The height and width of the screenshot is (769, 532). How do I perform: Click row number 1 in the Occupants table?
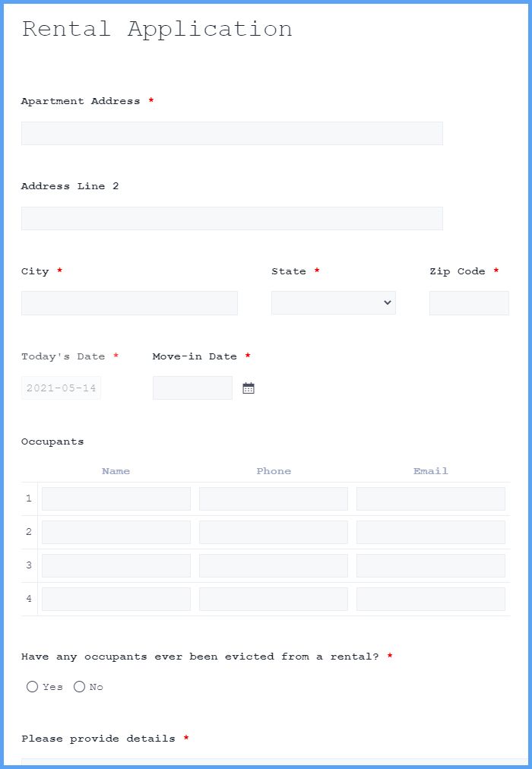click(x=28, y=498)
